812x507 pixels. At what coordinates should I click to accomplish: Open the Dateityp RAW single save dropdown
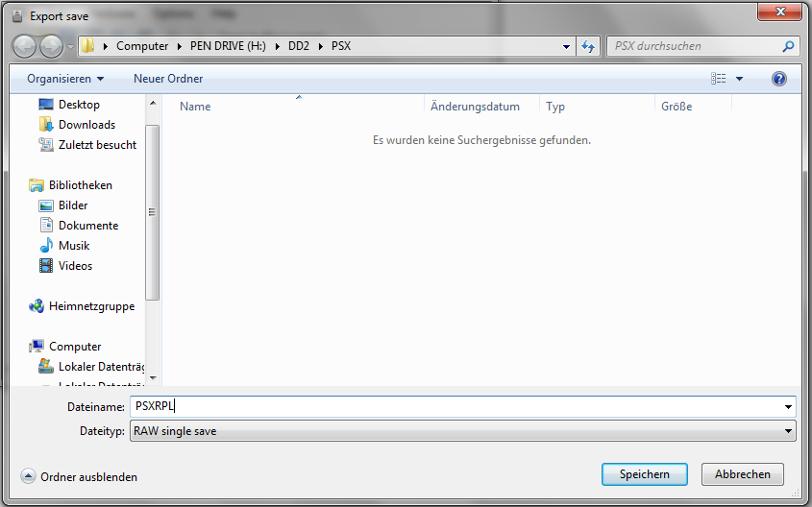[462, 430]
